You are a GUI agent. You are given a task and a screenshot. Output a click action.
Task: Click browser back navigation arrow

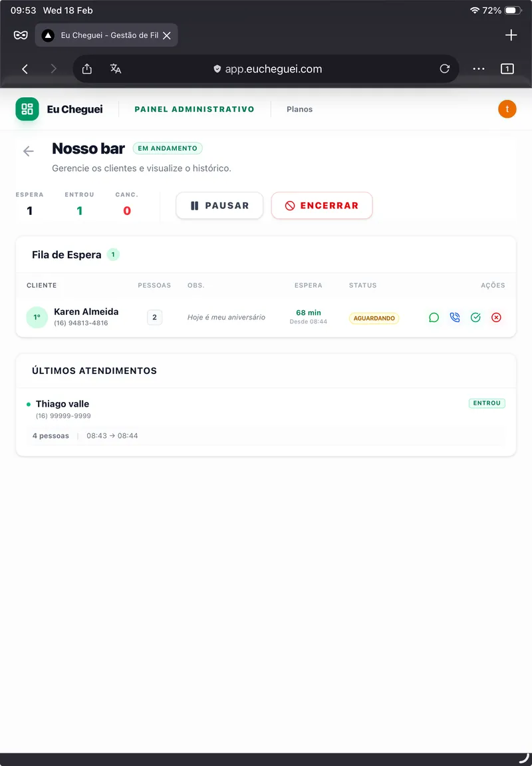25,69
